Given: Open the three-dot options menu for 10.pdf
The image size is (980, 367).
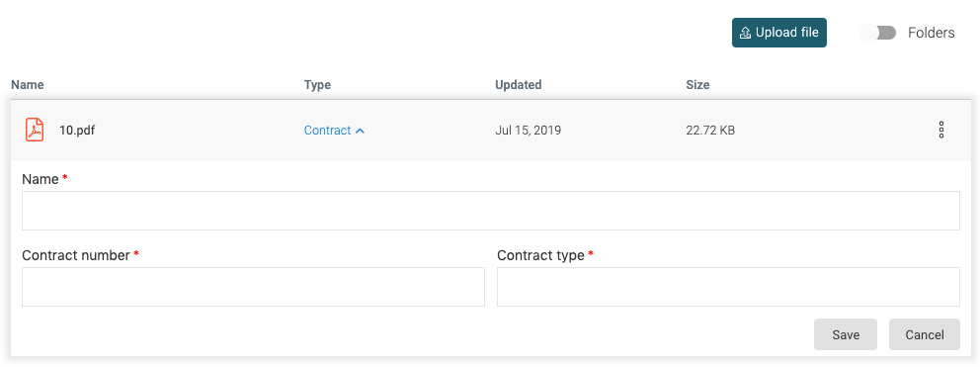Looking at the screenshot, I should click(941, 131).
